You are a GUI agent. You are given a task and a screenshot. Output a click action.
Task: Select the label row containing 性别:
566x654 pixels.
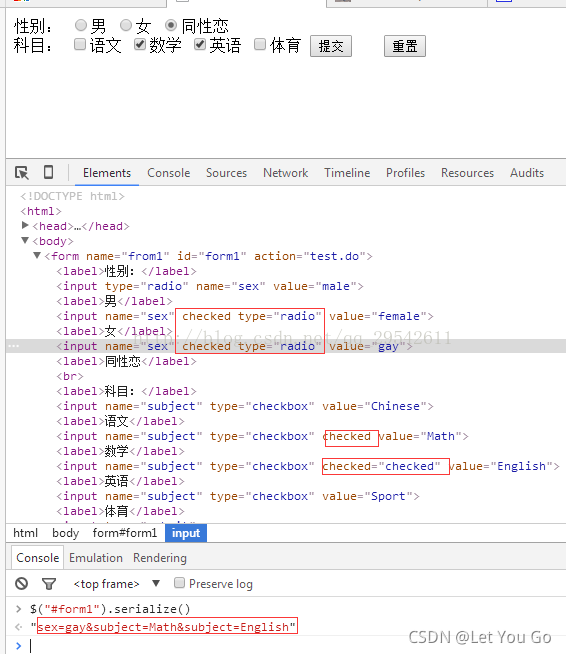pos(126,271)
